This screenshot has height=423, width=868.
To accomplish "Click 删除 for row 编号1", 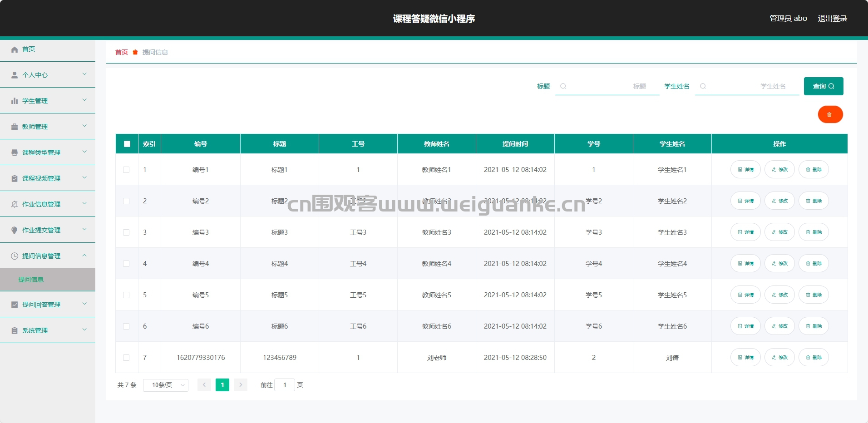I will tap(814, 170).
